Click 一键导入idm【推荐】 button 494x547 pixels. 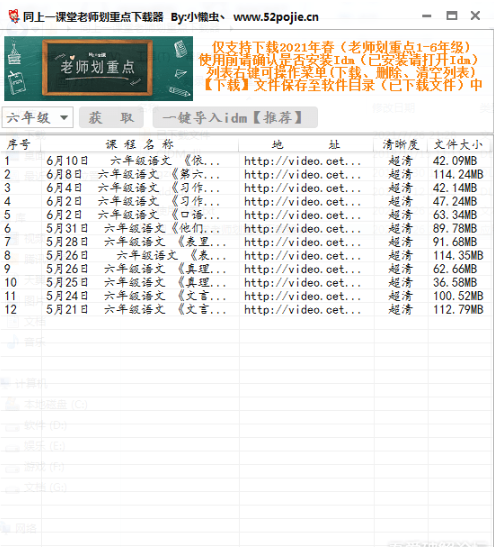pos(235,118)
